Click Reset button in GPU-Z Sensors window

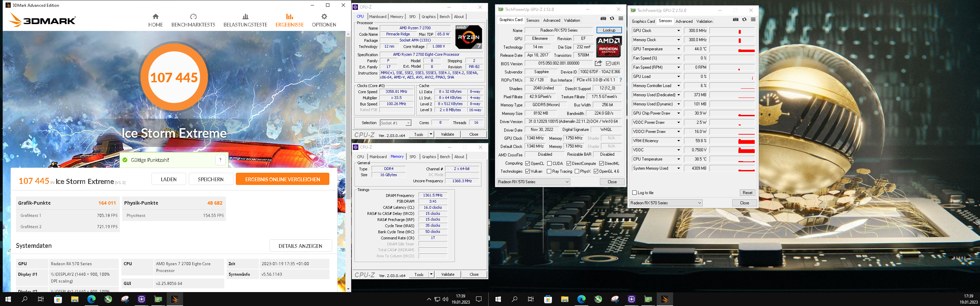coord(747,193)
